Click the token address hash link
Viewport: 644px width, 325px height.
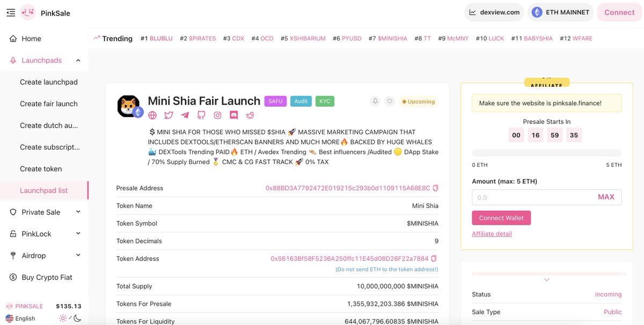(349, 258)
